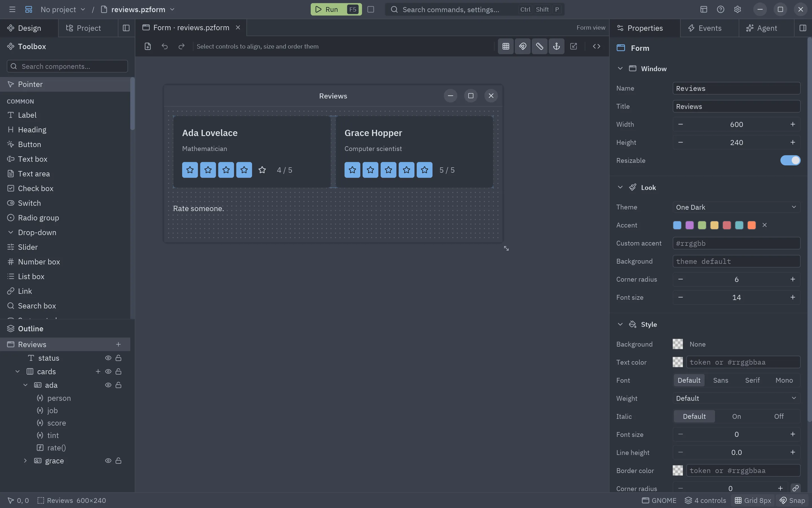Click the undo arrow in designer toolbar

tap(164, 46)
